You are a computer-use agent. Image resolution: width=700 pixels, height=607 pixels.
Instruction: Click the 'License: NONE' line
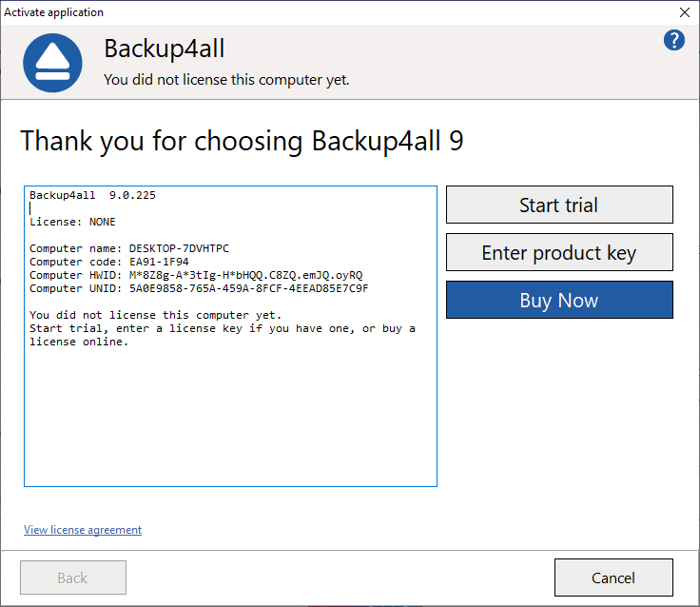(72, 222)
